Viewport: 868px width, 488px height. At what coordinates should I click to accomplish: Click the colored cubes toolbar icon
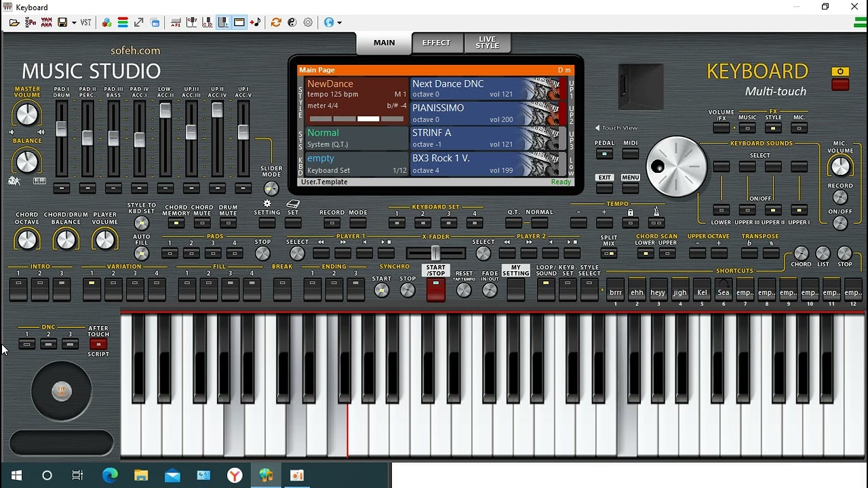point(106,22)
